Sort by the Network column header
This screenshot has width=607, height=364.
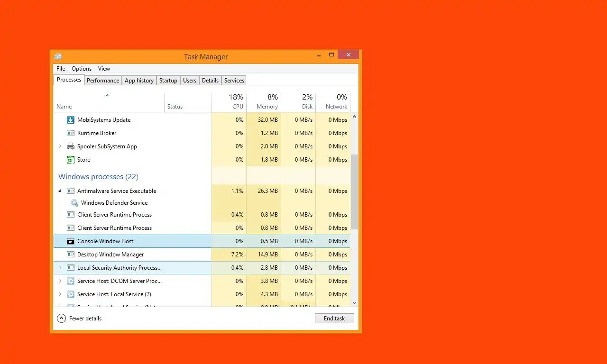333,101
